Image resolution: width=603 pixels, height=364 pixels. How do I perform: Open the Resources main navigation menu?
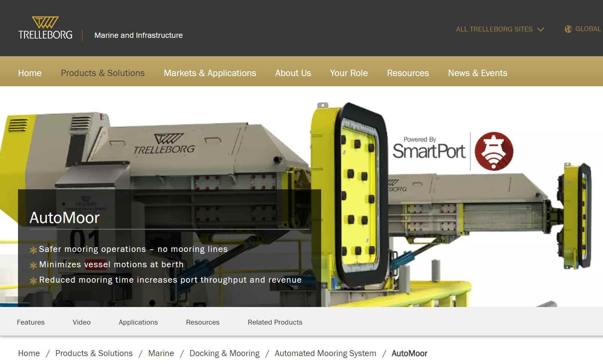[408, 73]
